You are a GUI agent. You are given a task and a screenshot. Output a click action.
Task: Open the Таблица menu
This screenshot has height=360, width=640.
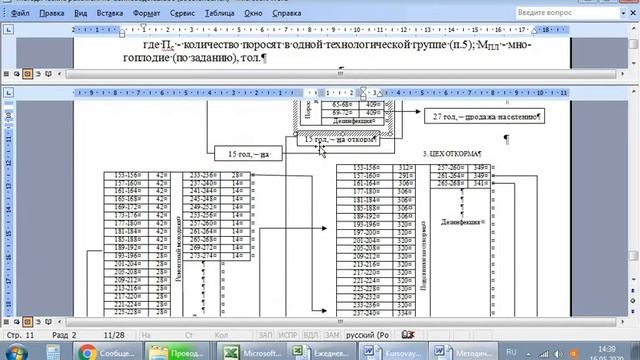click(x=219, y=13)
